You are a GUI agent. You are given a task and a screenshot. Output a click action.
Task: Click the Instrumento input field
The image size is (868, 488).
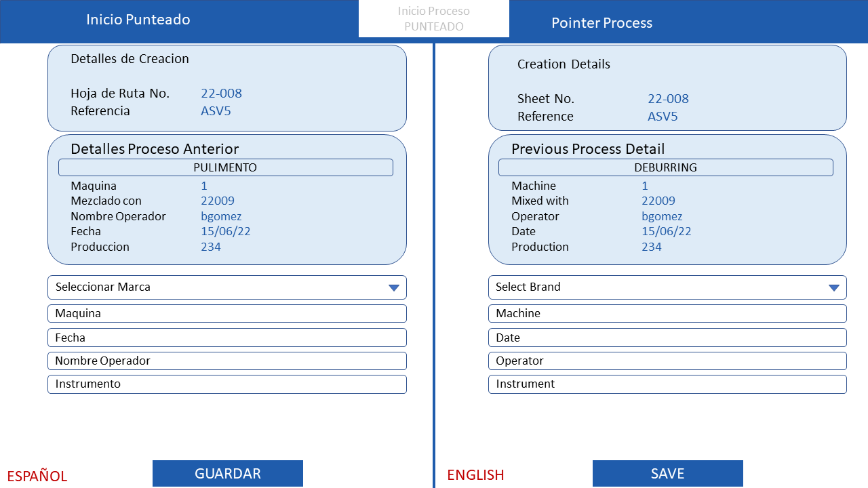227,384
